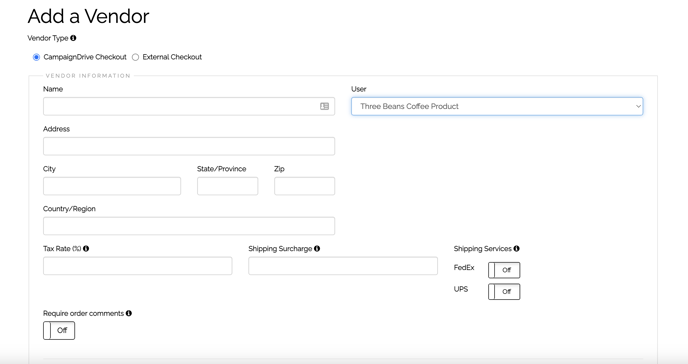Screen dimensions: 688x364
Task: Click the autofill icon in Name field
Action: point(324,106)
